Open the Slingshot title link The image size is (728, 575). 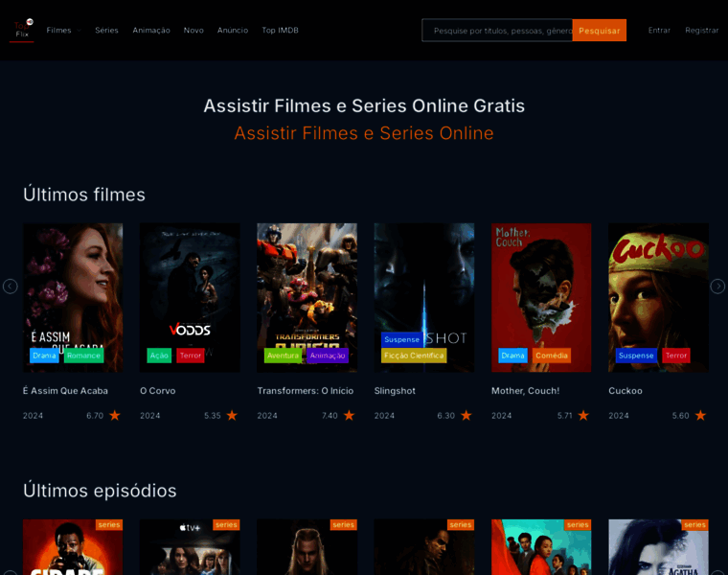pyautogui.click(x=395, y=391)
